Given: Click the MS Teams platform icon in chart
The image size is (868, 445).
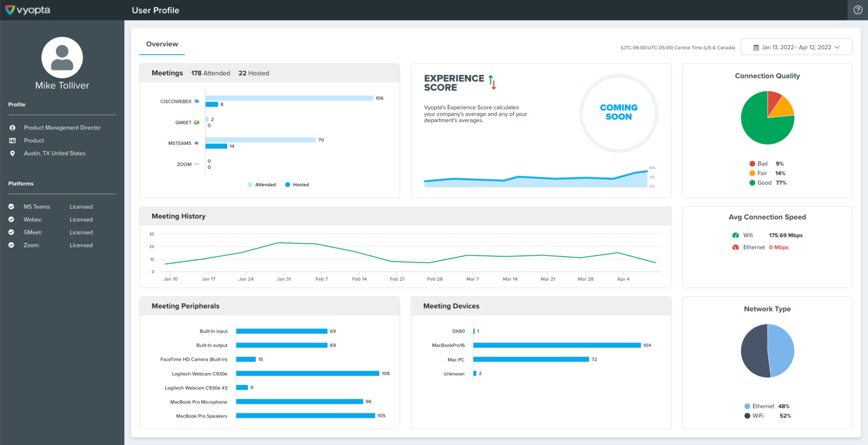Looking at the screenshot, I should (x=197, y=143).
